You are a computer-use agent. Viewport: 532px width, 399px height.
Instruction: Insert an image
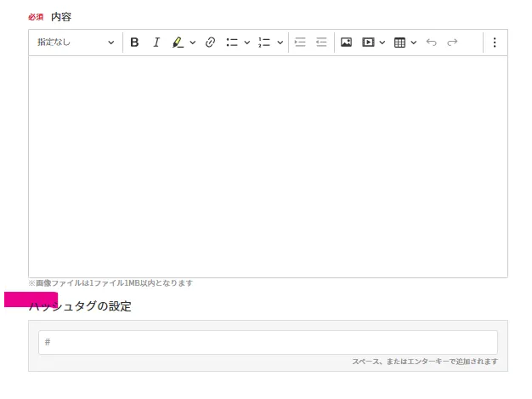pos(347,43)
